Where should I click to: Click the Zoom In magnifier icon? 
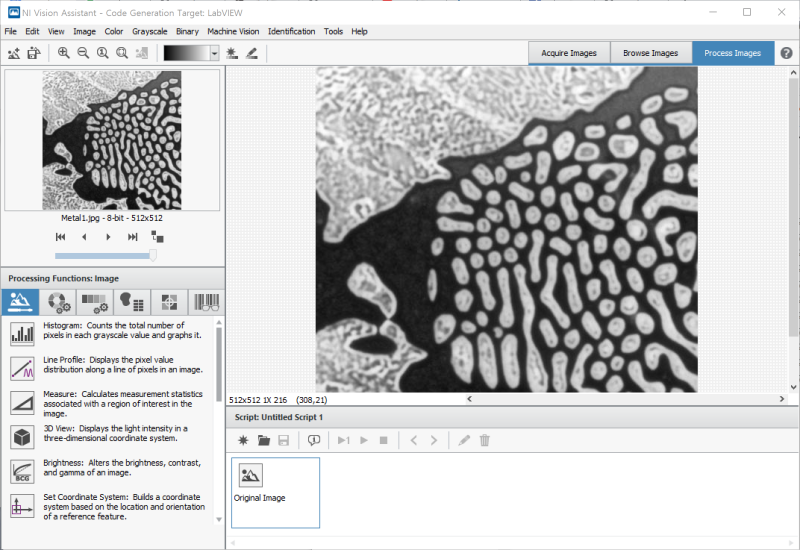[x=64, y=53]
